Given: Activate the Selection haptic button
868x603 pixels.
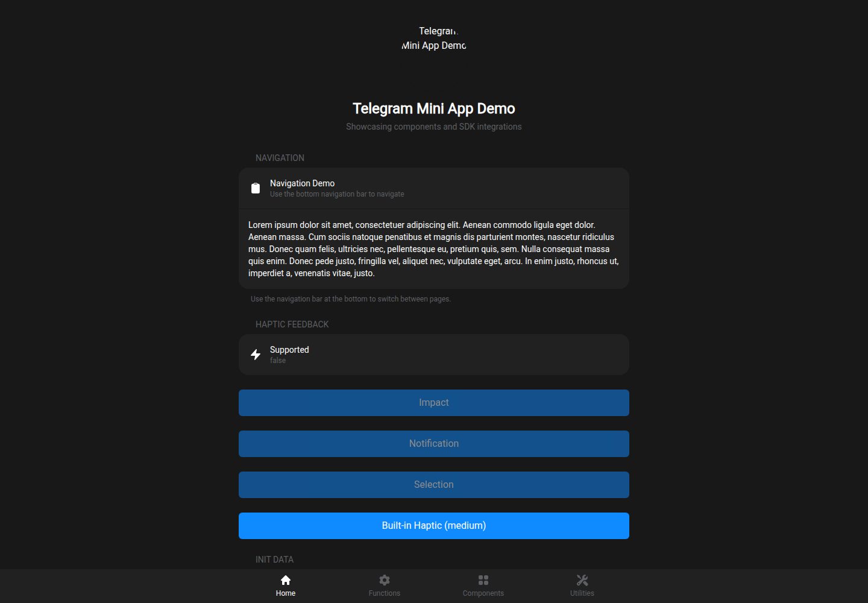Looking at the screenshot, I should coord(434,485).
